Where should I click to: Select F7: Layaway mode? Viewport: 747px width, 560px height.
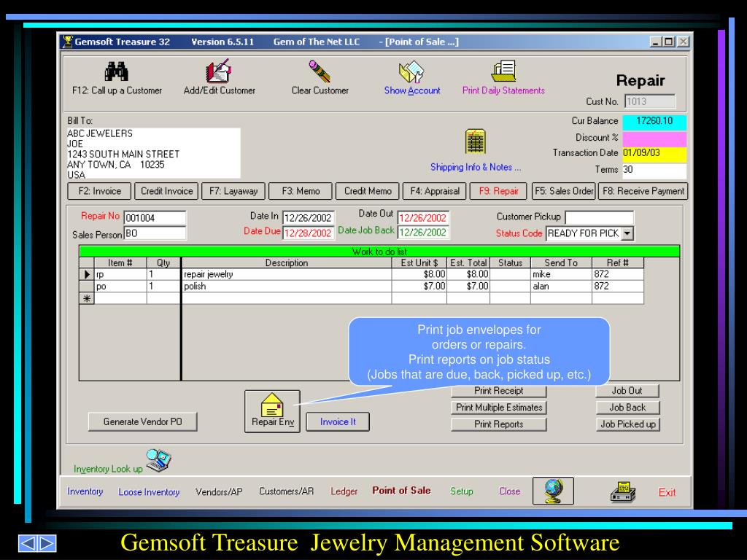[233, 191]
